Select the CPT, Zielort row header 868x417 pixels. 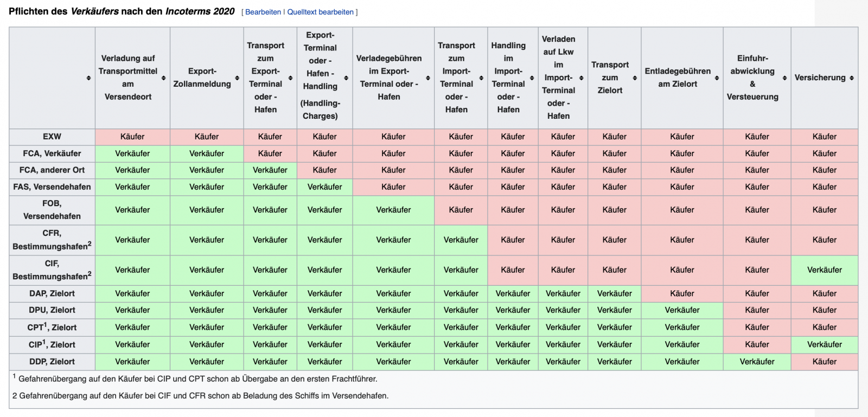coord(52,327)
